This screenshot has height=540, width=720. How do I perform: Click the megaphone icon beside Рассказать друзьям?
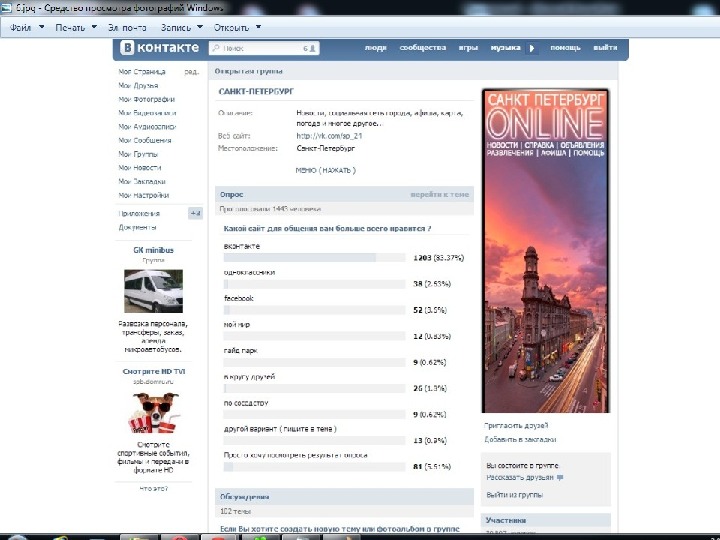point(560,478)
